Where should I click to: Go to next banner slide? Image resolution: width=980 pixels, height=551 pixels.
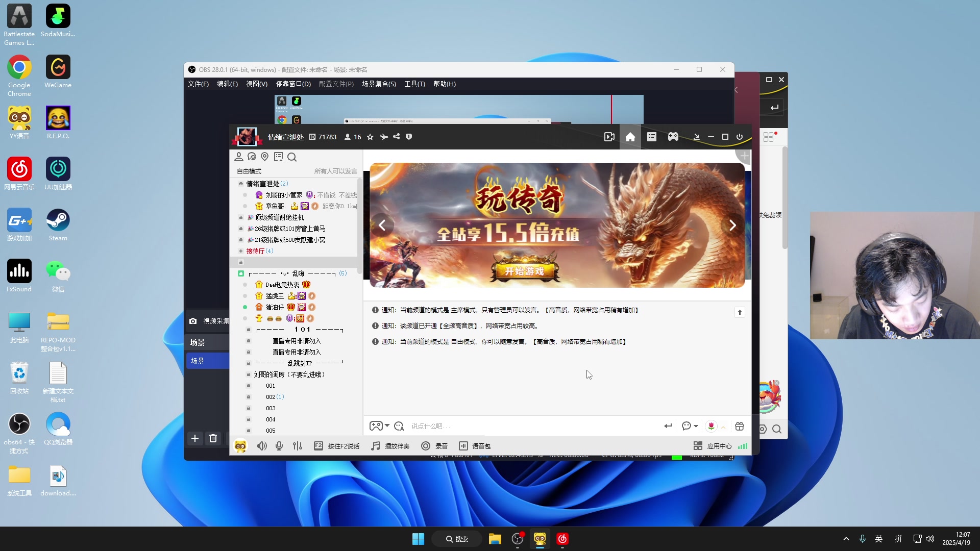[x=732, y=225]
